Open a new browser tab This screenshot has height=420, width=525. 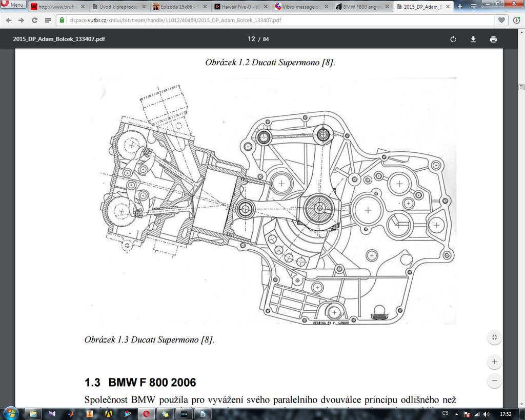460,6
